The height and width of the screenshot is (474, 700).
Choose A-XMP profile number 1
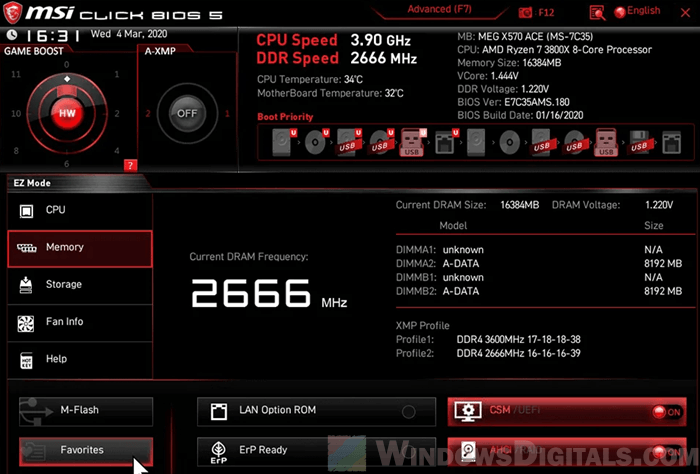pyautogui.click(x=227, y=113)
